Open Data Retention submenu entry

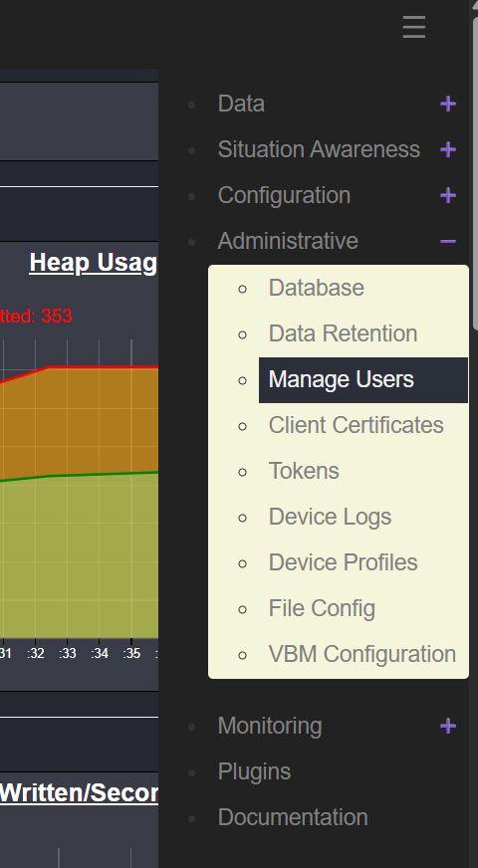(343, 333)
